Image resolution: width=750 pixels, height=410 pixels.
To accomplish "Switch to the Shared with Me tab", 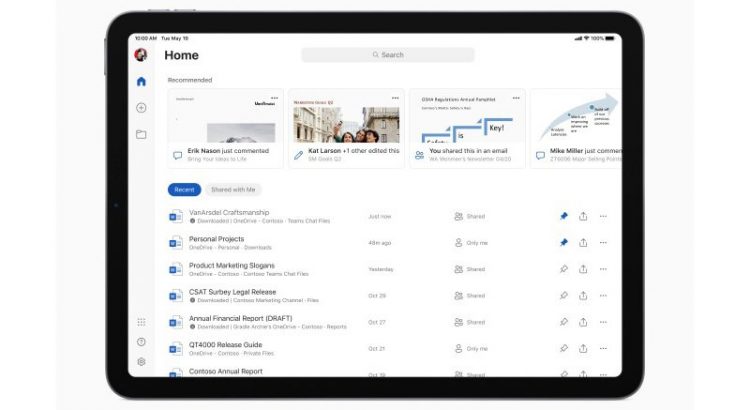I will click(233, 189).
